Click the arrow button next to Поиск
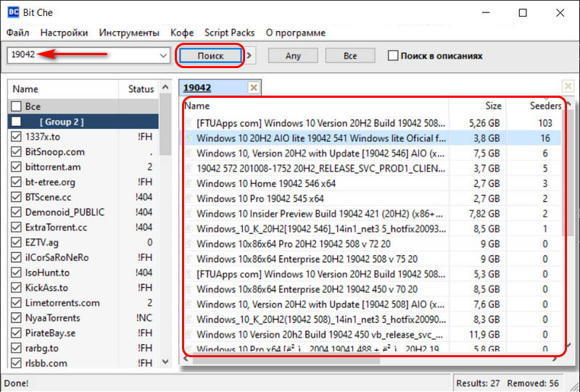 [x=249, y=56]
